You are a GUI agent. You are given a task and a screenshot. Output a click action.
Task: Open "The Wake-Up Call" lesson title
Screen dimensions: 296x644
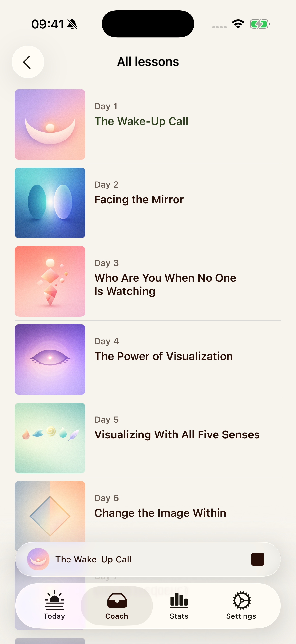(141, 121)
